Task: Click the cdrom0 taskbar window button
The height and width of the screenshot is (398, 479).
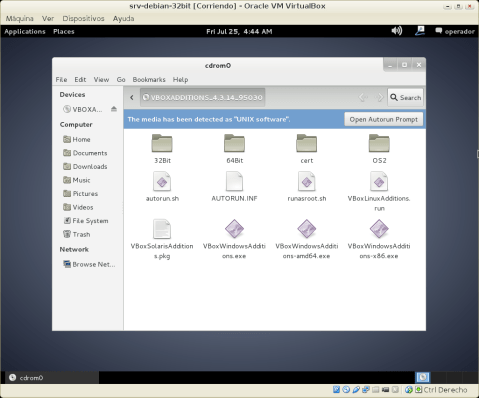Action: point(52,377)
